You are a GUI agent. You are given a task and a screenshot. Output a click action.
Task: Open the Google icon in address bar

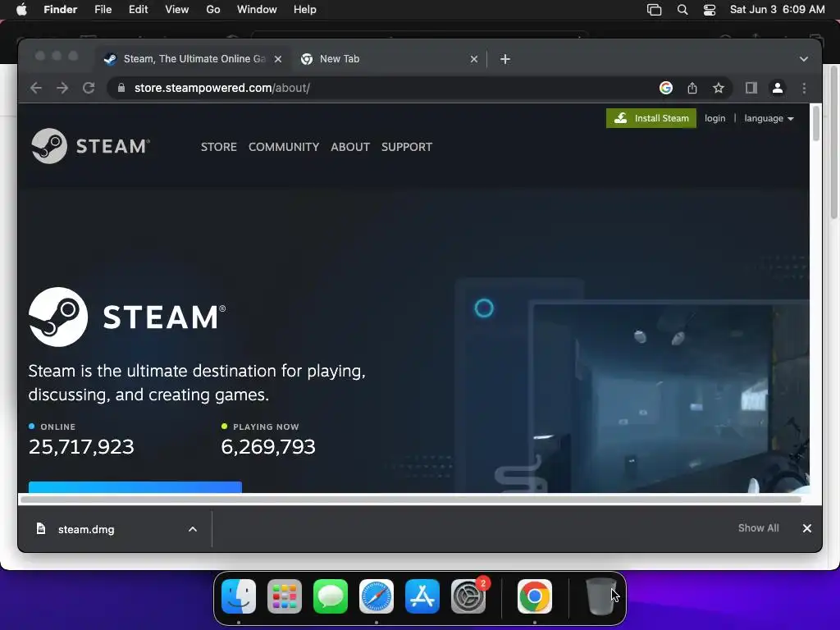point(666,88)
